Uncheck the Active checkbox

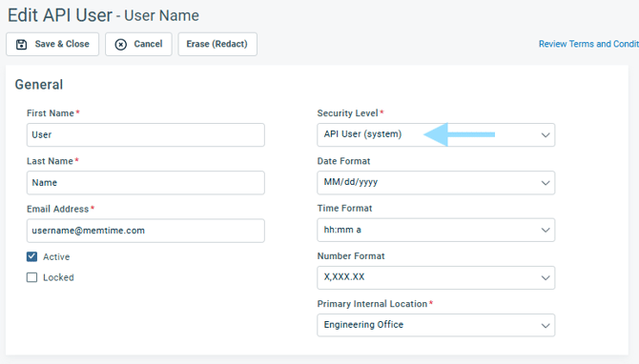tap(31, 256)
